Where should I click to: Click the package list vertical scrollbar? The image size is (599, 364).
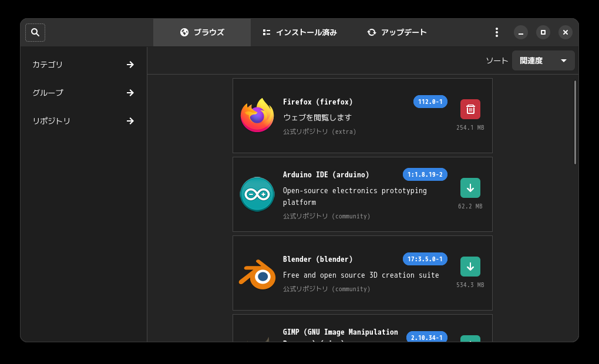pyautogui.click(x=575, y=122)
